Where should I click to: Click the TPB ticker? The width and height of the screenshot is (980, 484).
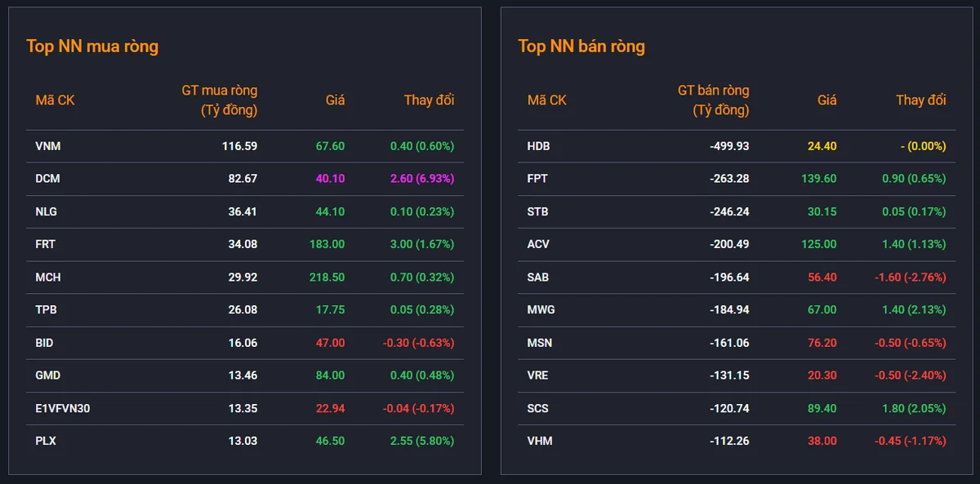[47, 310]
